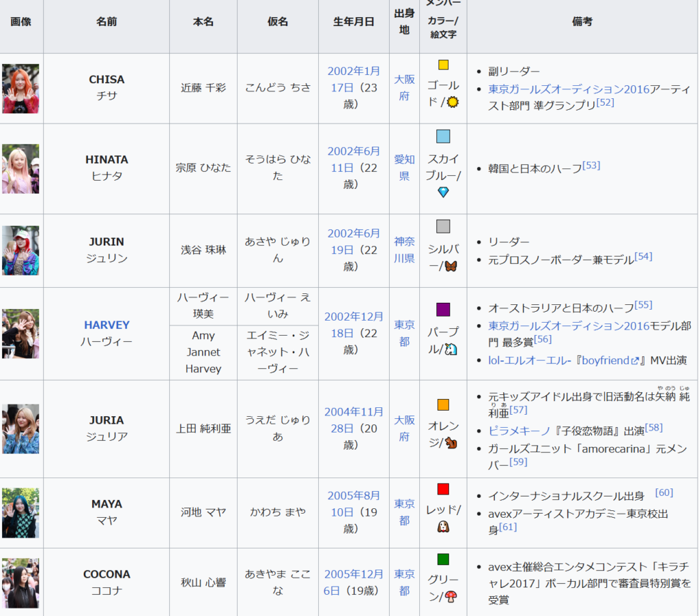This screenshot has height=616, width=699.
Task: Open the 2002年1月17日 birthdate link
Action: pyautogui.click(x=354, y=78)
